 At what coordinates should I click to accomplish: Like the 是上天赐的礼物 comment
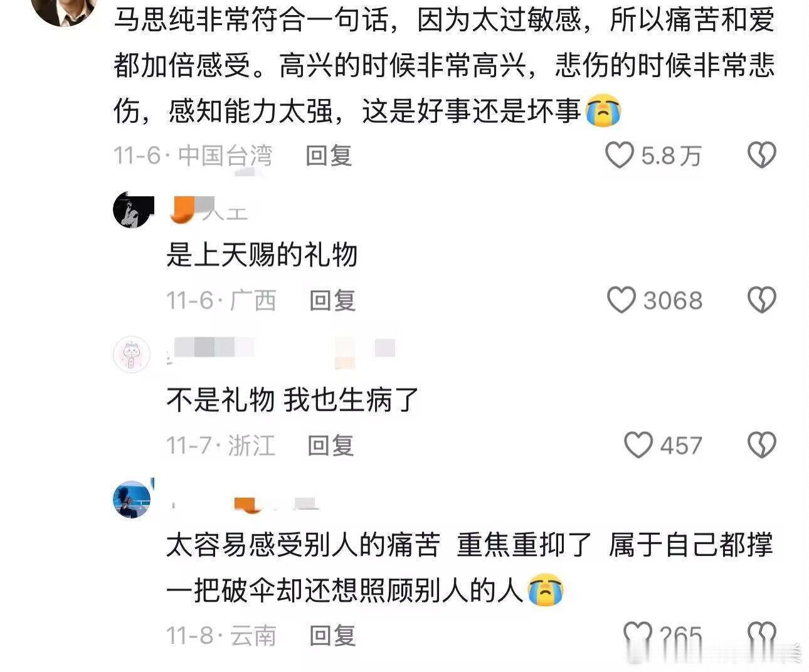[621, 300]
